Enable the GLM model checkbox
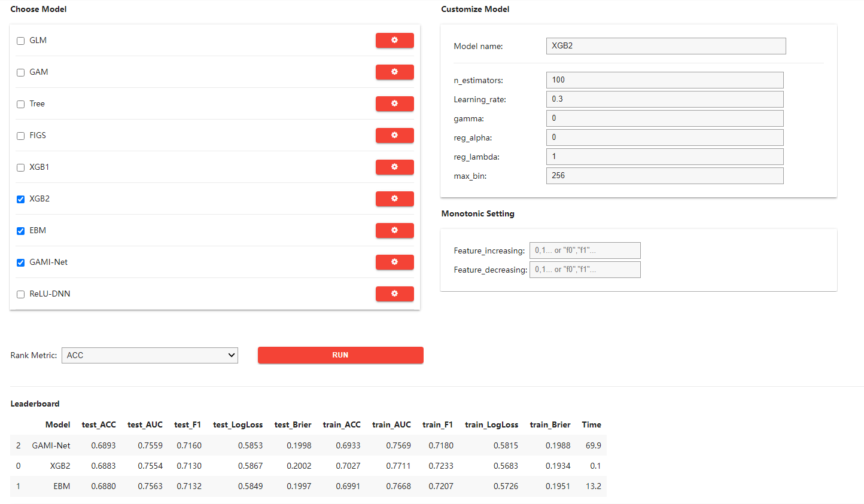This screenshot has height=504, width=864. pyautogui.click(x=21, y=41)
